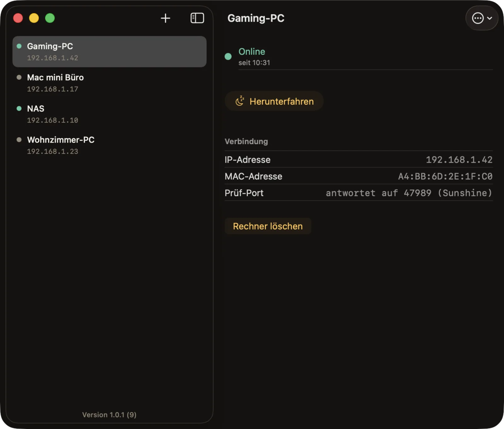Click the Herunterfahren button

[x=274, y=101]
